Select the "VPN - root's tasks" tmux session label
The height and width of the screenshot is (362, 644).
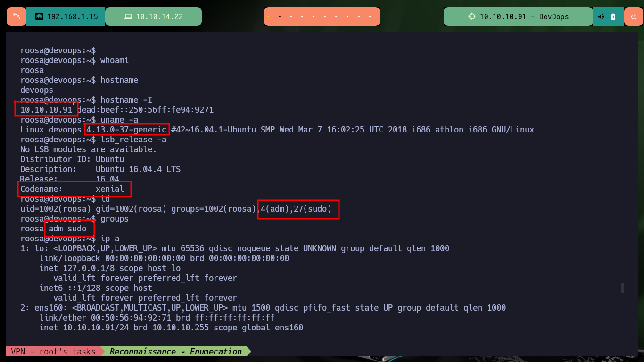coord(53,351)
